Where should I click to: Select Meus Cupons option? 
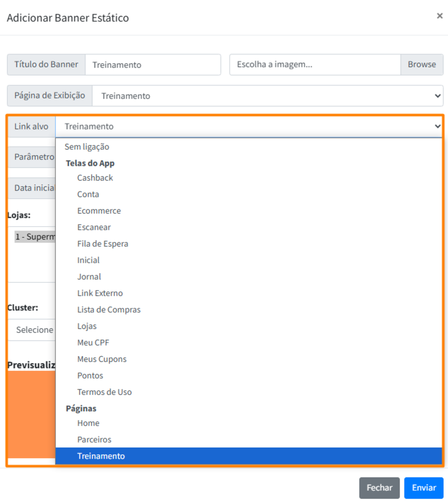102,359
